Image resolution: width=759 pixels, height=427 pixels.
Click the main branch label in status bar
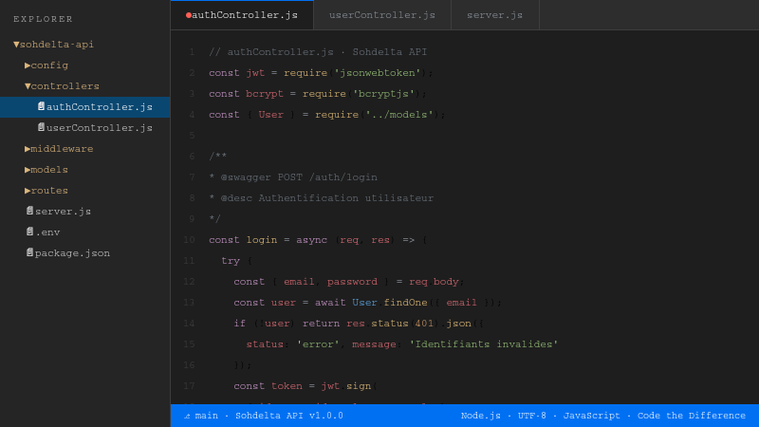206,416
